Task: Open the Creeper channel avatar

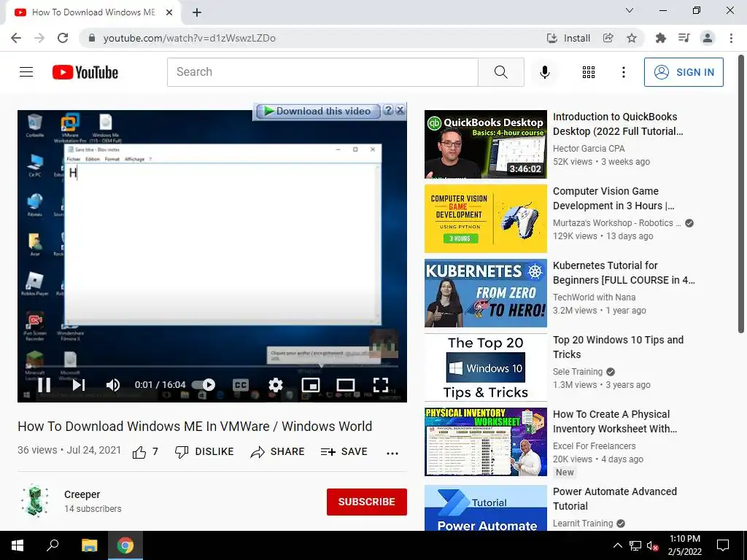Action: pos(35,500)
